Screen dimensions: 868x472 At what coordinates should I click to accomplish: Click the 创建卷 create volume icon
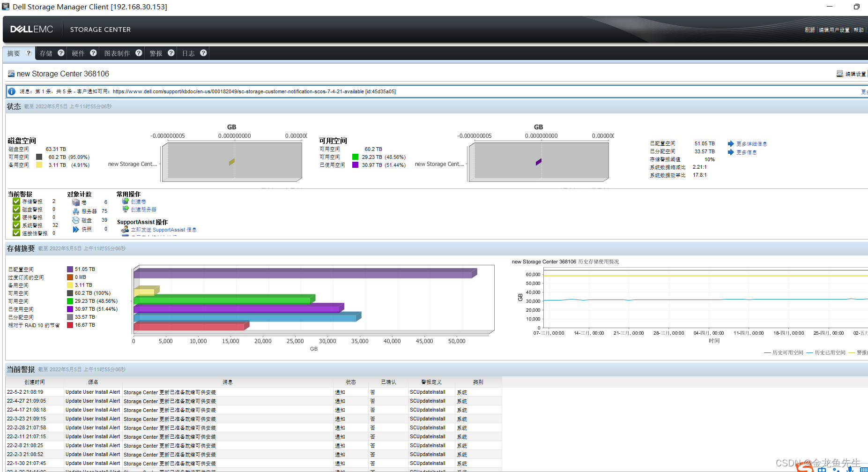pyautogui.click(x=126, y=201)
